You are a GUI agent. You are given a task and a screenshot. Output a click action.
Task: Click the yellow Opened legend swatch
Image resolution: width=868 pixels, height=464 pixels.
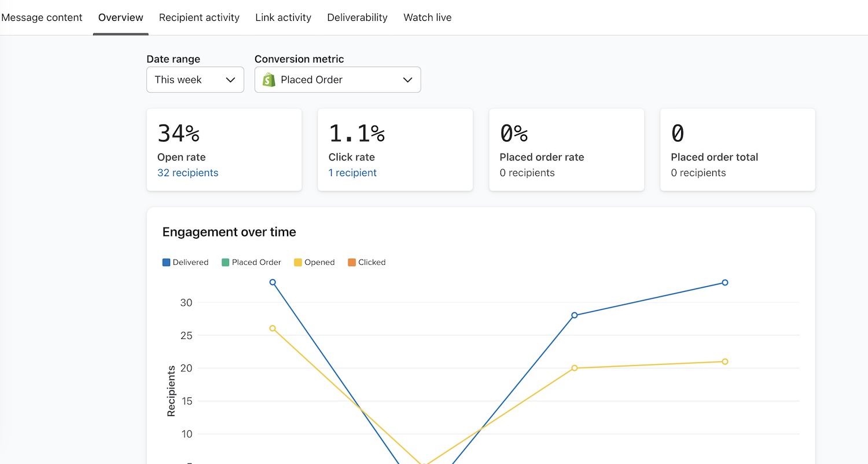297,262
